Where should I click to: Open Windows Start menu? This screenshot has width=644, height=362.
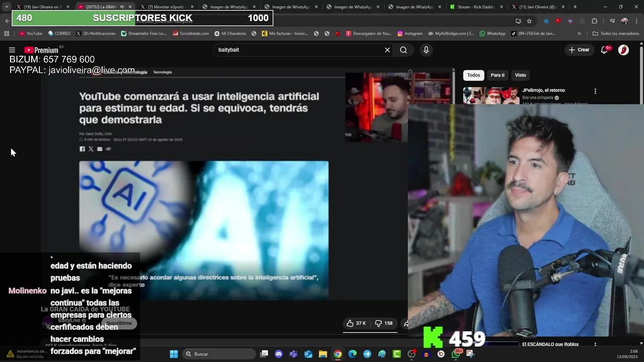174,354
